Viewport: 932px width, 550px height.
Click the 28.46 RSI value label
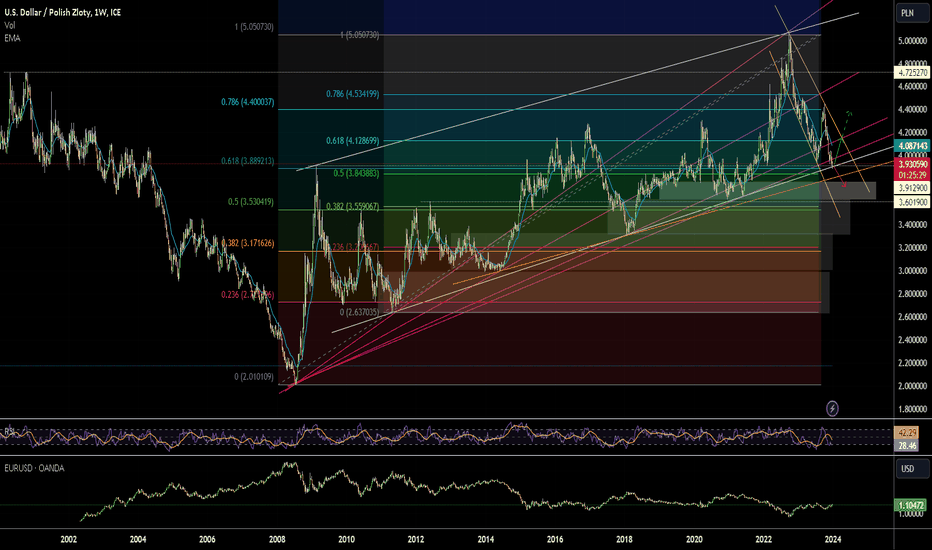click(907, 445)
